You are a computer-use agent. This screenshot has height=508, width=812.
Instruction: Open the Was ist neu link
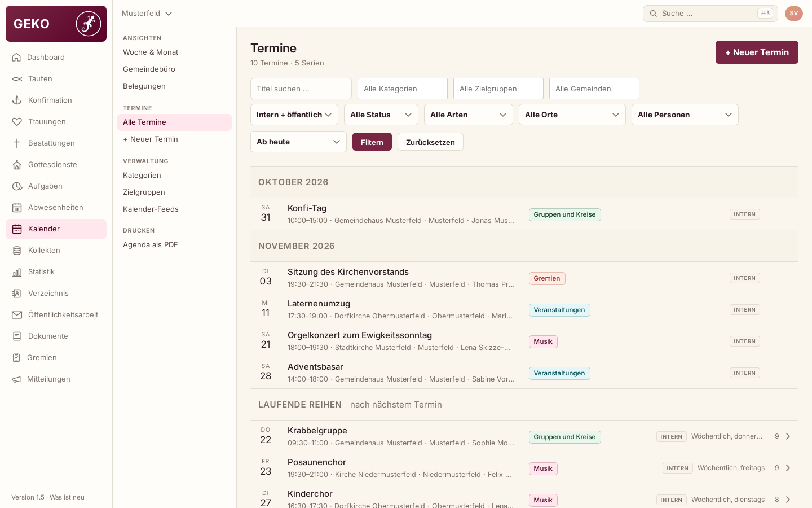67,497
